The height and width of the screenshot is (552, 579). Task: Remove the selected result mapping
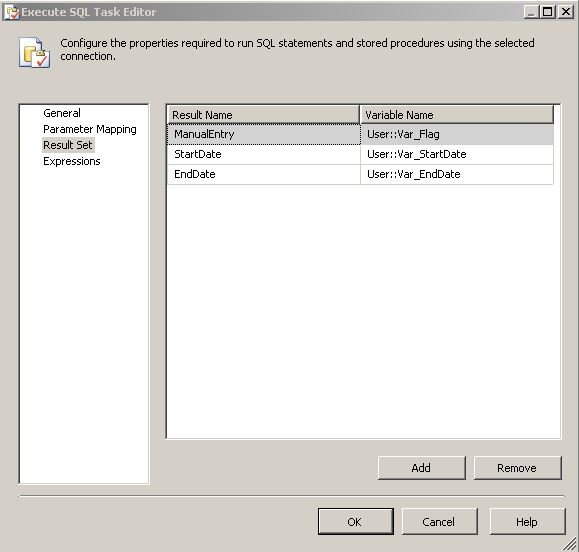(x=517, y=468)
